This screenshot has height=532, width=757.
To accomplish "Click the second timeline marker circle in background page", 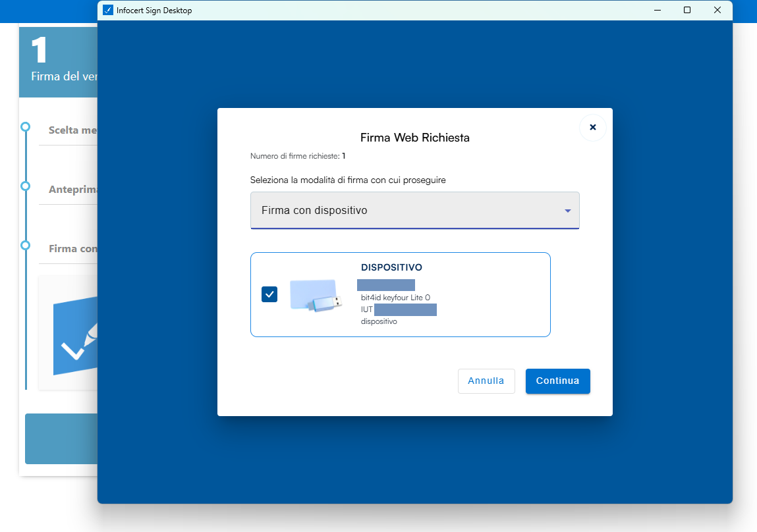I will pyautogui.click(x=25, y=186).
